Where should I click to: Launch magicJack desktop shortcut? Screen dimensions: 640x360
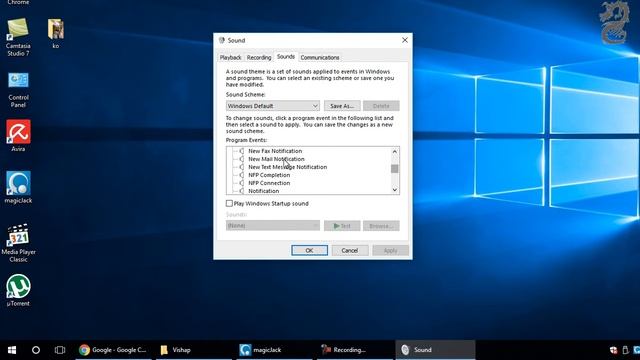point(18,187)
